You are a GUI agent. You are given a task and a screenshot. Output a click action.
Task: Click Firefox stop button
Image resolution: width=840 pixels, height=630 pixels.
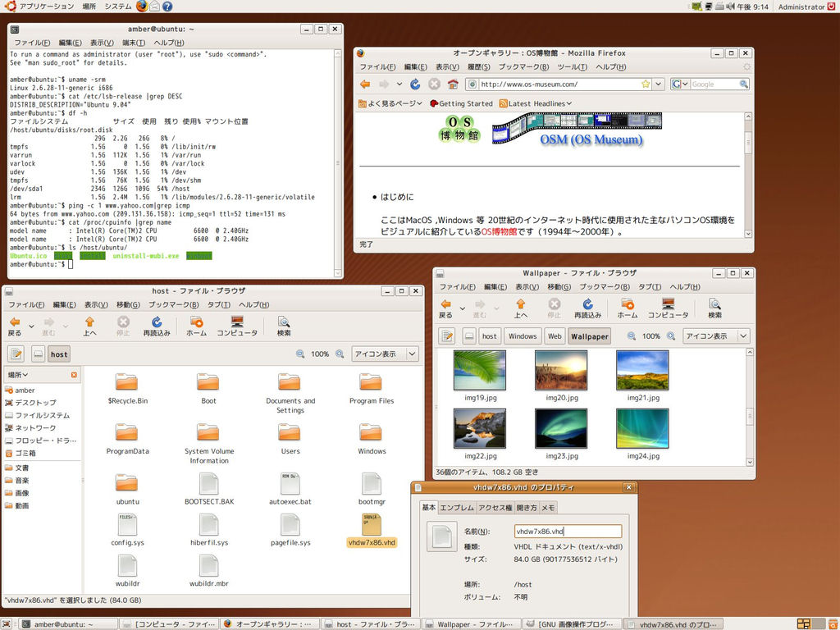point(435,84)
